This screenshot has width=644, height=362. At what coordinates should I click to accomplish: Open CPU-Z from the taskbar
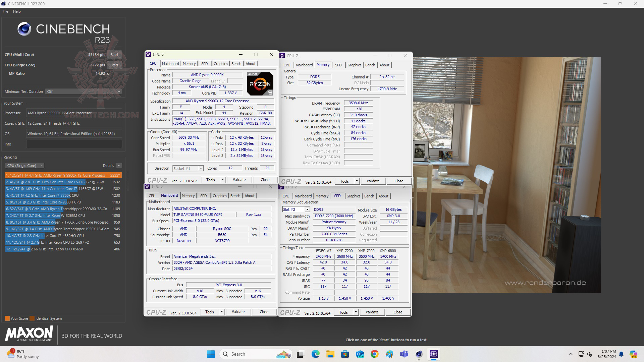click(x=434, y=354)
